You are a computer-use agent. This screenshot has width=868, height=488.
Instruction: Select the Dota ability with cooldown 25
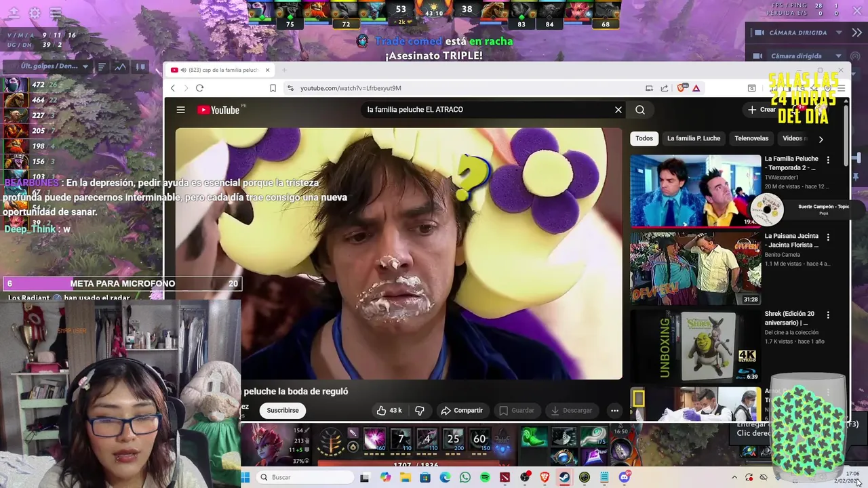click(x=453, y=440)
